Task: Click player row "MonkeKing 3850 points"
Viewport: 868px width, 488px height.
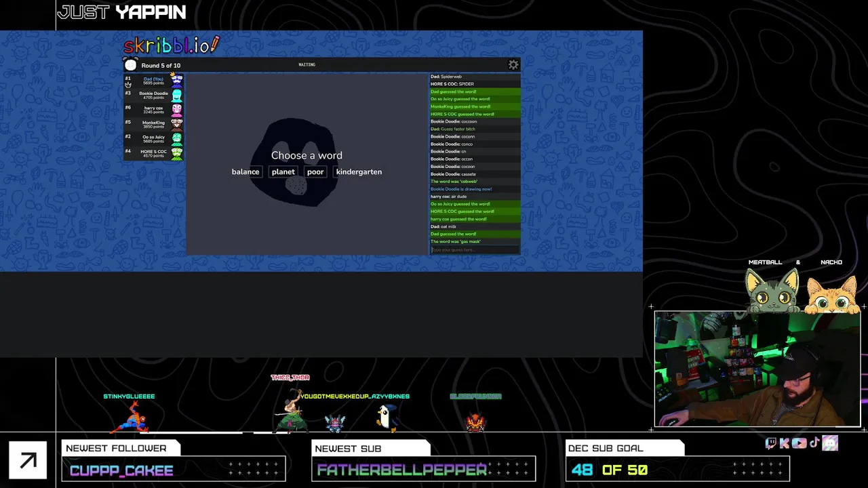Action: tap(154, 124)
